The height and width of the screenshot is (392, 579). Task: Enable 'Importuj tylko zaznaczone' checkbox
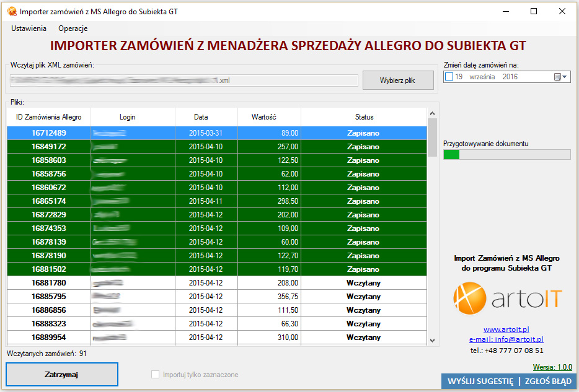point(156,375)
